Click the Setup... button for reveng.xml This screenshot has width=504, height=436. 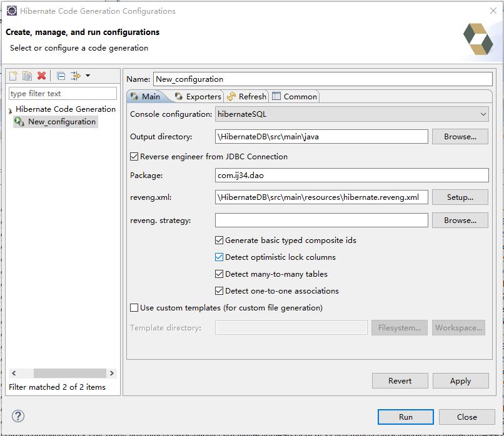pyautogui.click(x=460, y=197)
